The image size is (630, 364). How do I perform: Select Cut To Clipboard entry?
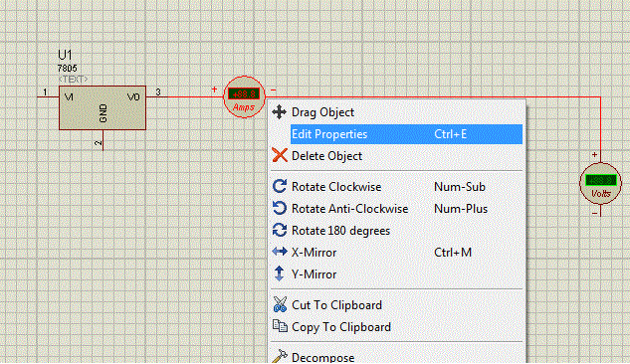396,305
